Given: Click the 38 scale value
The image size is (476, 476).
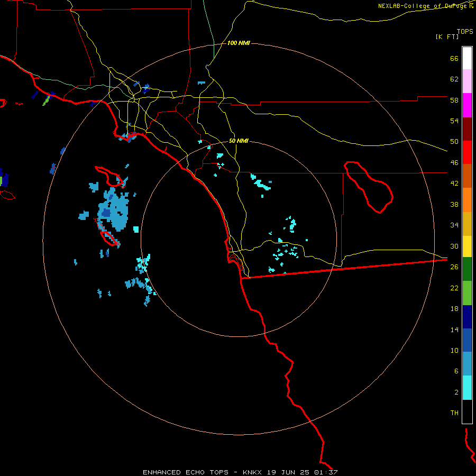Looking at the screenshot, I should [454, 204].
